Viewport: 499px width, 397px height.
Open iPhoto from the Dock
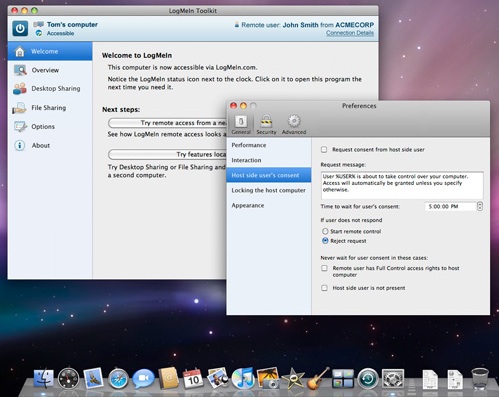pos(268,378)
